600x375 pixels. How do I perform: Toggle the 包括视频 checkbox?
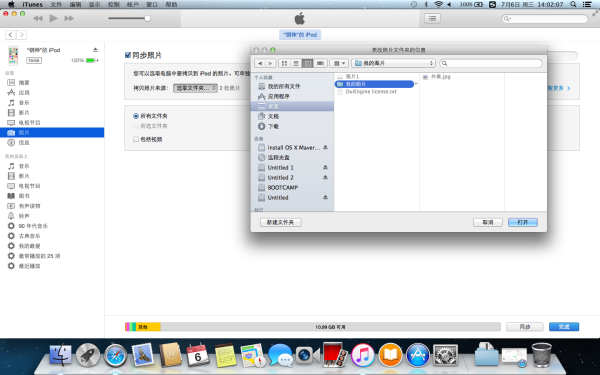[x=136, y=139]
